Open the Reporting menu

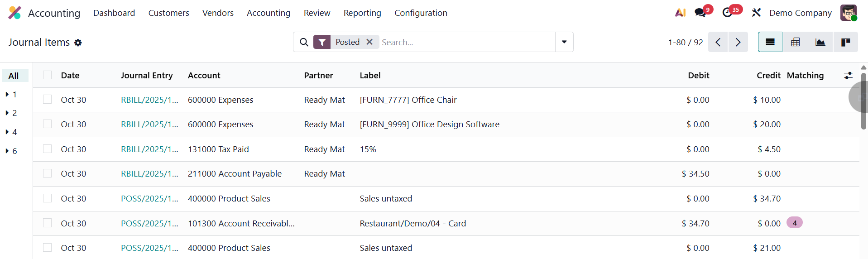point(362,13)
